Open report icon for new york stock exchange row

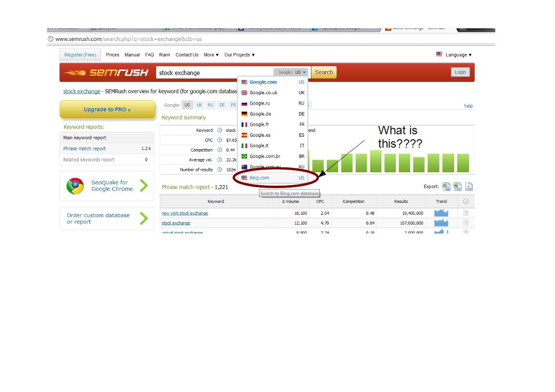pyautogui.click(x=466, y=213)
